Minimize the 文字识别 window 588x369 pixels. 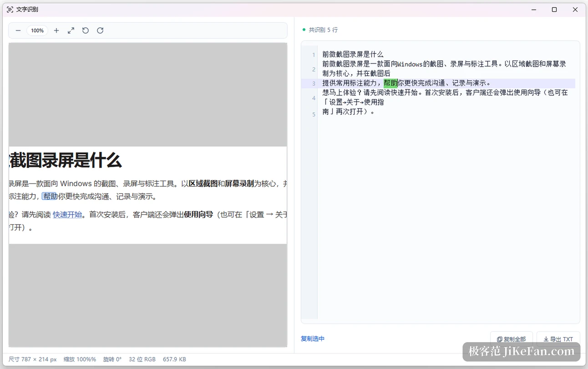click(534, 10)
